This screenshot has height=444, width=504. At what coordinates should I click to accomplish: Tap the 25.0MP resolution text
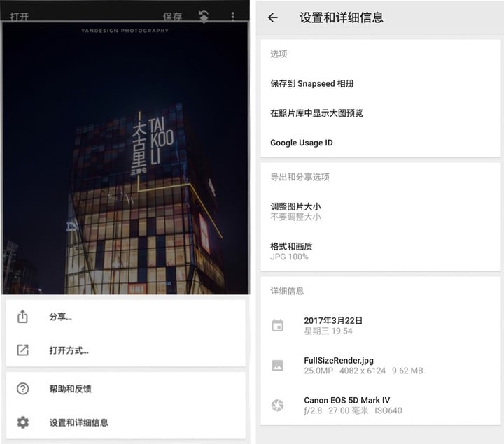point(318,371)
